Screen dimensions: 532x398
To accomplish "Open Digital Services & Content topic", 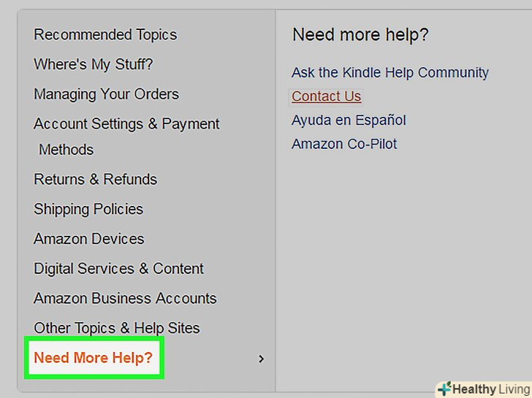I will click(118, 269).
